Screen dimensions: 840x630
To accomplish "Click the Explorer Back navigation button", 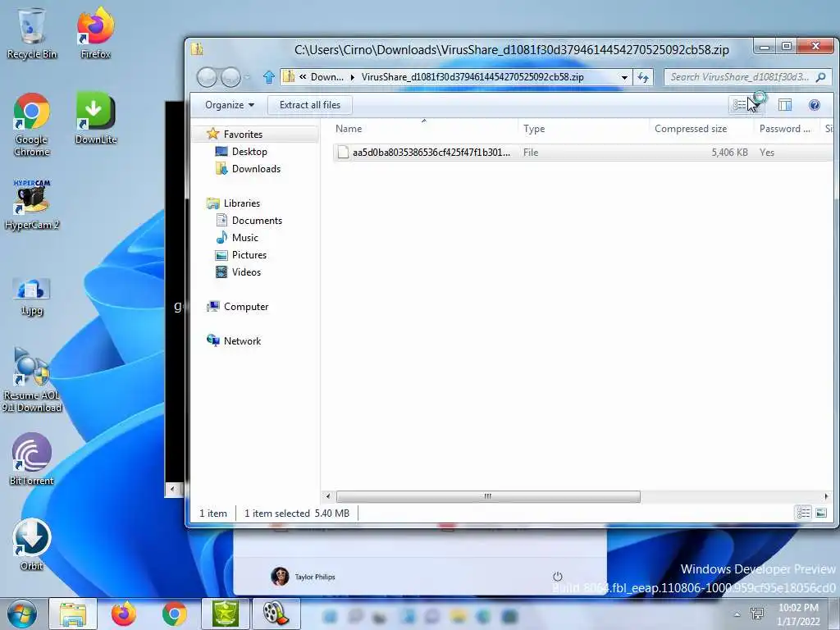I will coord(206,77).
